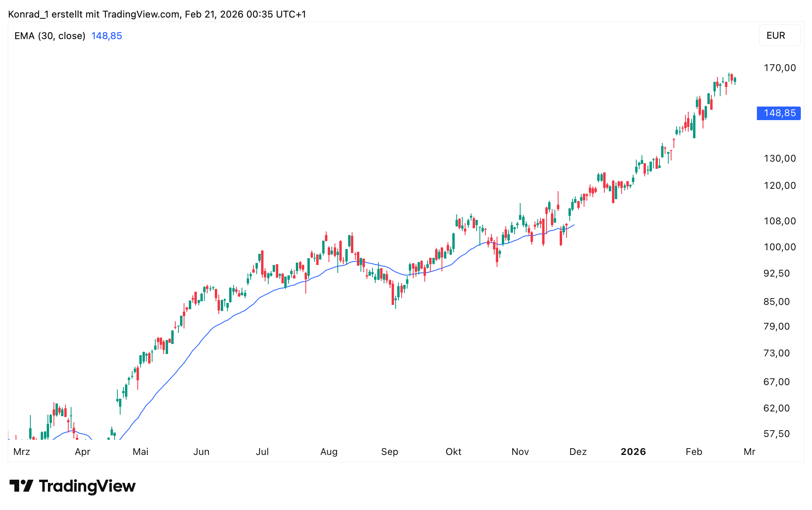812x510 pixels.
Task: Select the Dez label on the time axis
Action: pos(578,452)
